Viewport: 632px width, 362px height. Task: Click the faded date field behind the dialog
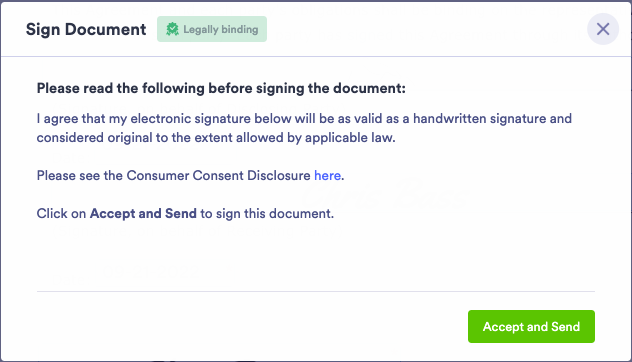point(151,272)
